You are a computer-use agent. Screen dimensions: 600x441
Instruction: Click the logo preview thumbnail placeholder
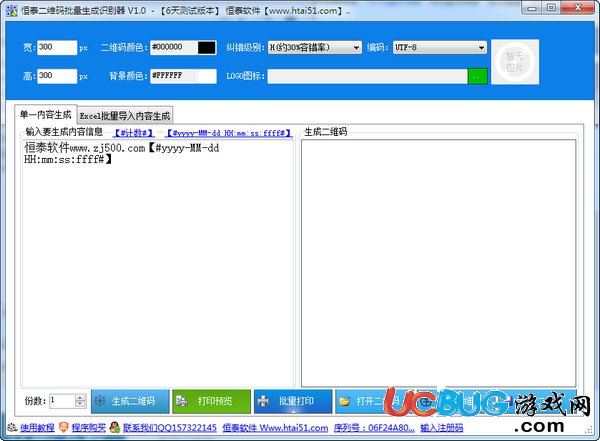(515, 62)
